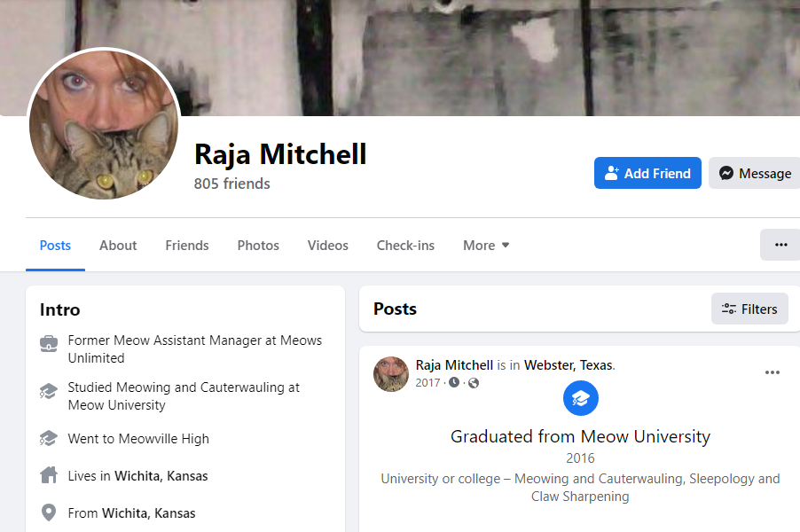This screenshot has height=532, width=800.
Task: Click the briefcase work icon in Intro
Action: [50, 344]
